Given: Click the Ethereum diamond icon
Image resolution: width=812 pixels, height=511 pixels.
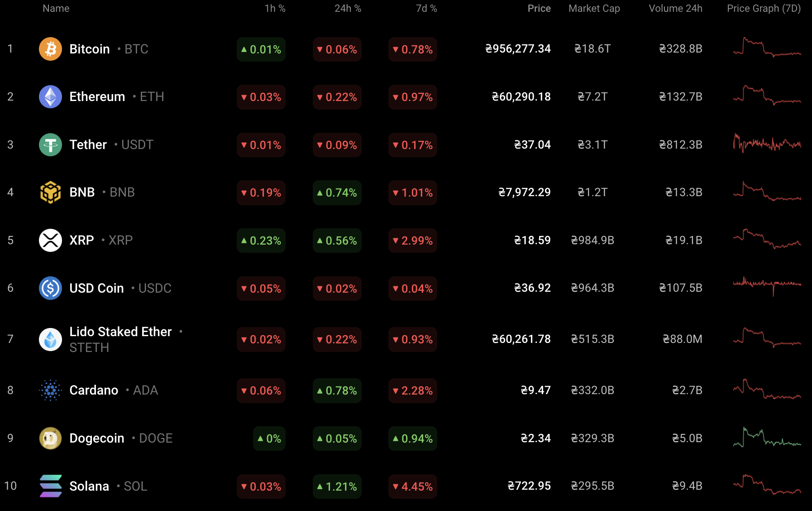Looking at the screenshot, I should (x=50, y=96).
